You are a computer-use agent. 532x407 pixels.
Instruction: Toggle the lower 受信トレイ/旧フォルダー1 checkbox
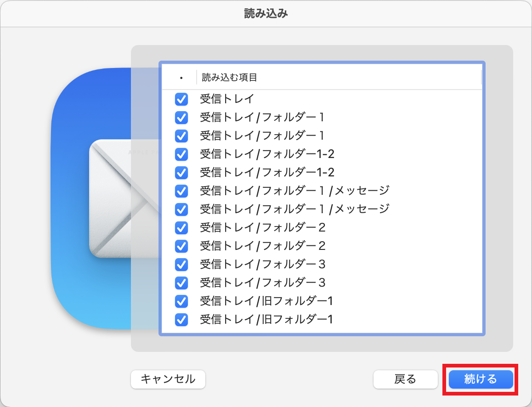[x=181, y=319]
